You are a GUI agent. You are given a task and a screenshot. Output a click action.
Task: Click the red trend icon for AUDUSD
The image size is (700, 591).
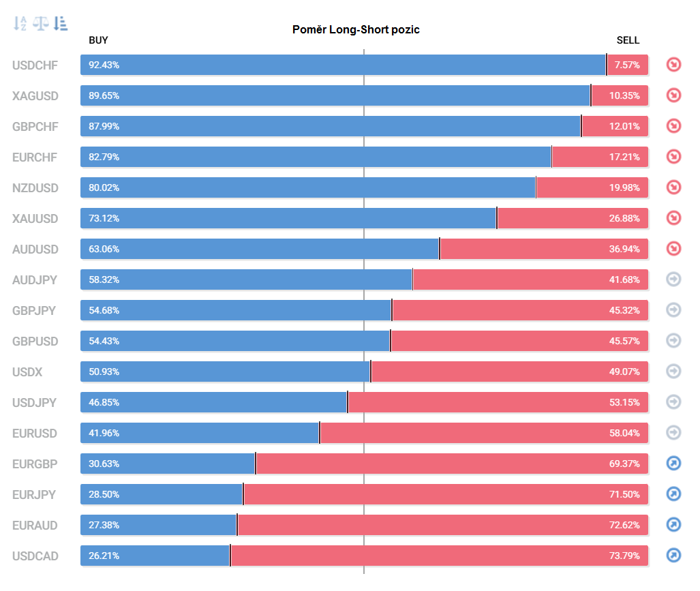coord(673,249)
